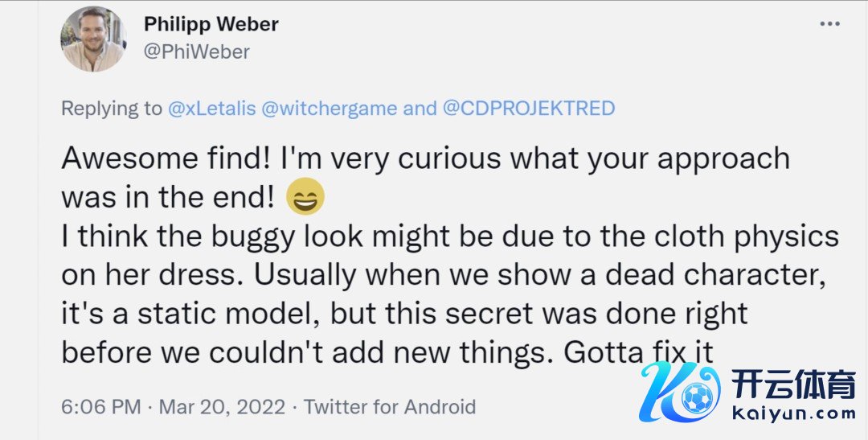Click the @PhiWeber handle
Viewport: 868px width, 440px height.
coord(197,52)
